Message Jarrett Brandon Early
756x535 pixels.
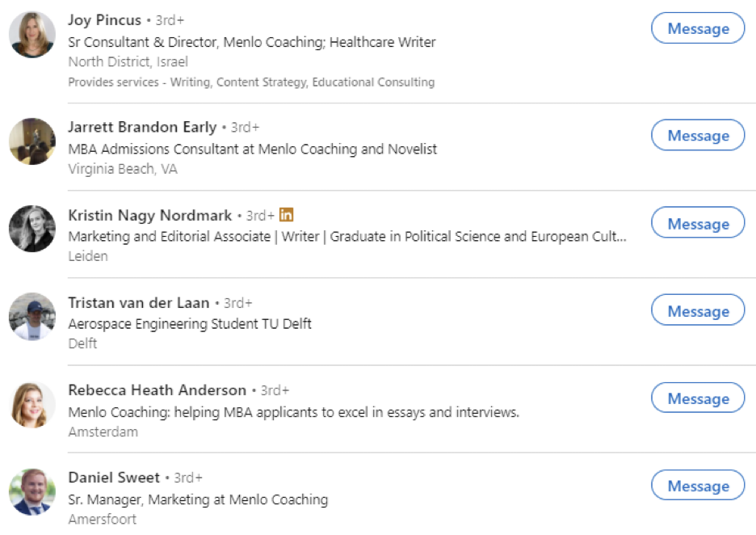[698, 136]
